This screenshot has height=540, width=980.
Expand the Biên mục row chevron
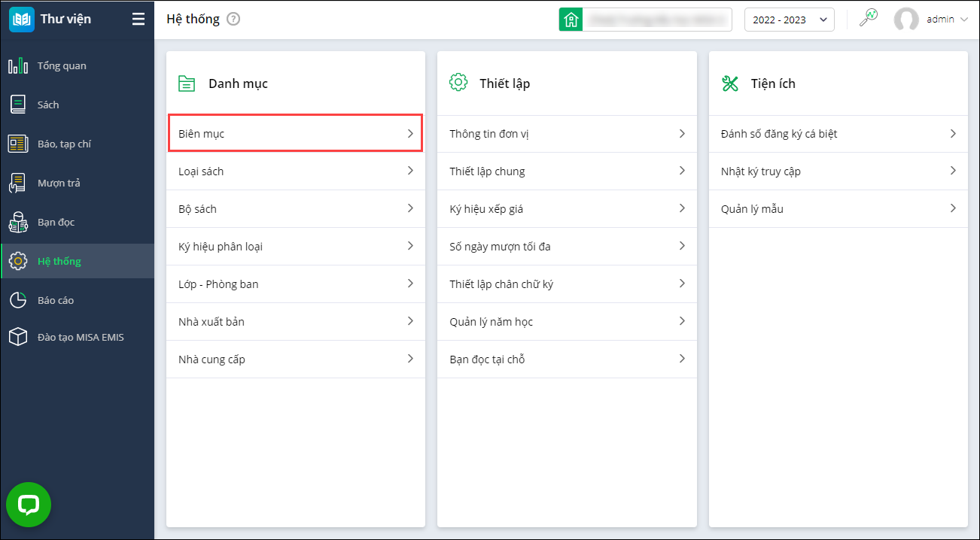tap(410, 134)
